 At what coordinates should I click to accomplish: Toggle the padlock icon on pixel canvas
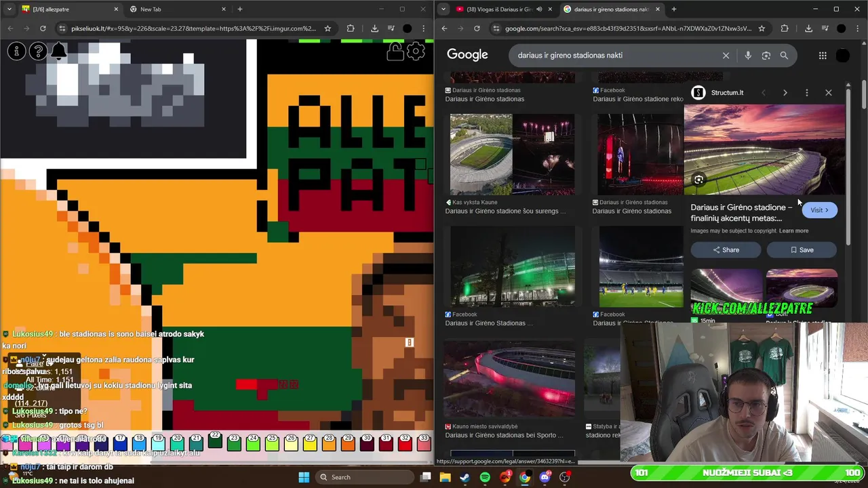[x=395, y=51]
